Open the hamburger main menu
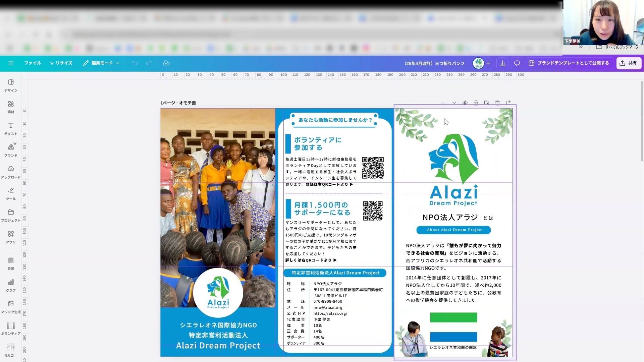 tap(11, 63)
